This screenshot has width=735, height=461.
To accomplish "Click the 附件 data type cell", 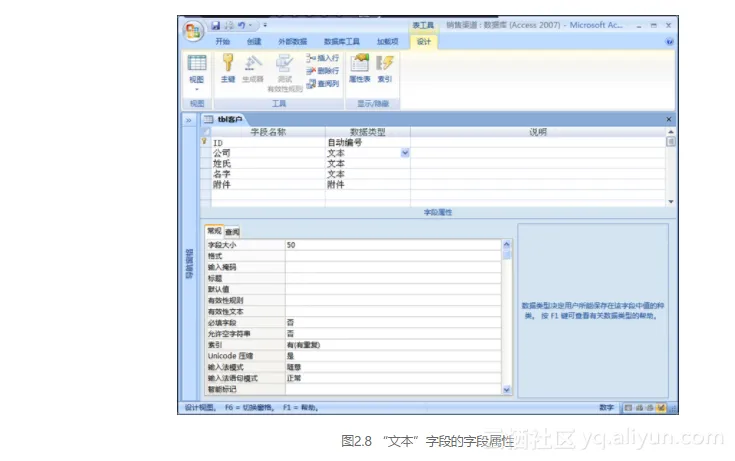I will 368,185.
